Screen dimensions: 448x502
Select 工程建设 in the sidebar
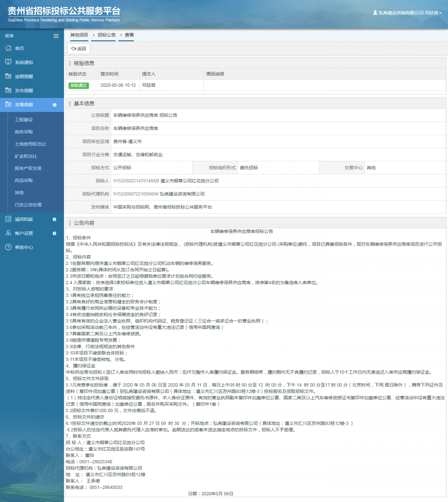point(24,120)
